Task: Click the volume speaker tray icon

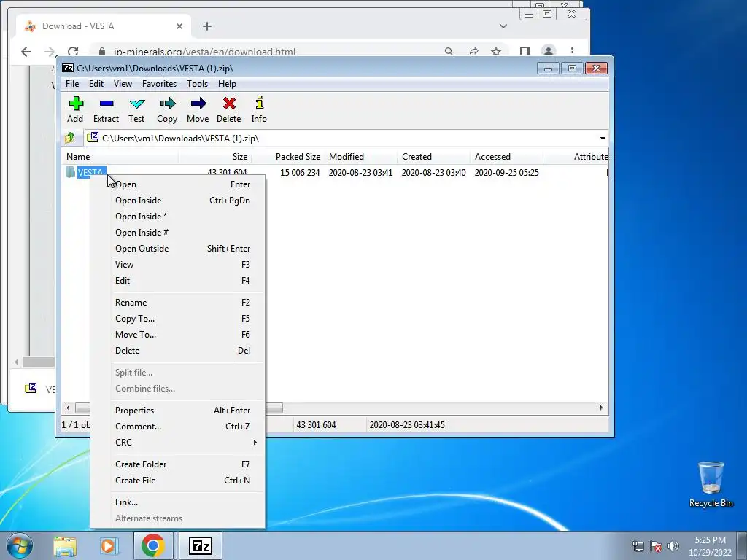Action: pyautogui.click(x=673, y=546)
